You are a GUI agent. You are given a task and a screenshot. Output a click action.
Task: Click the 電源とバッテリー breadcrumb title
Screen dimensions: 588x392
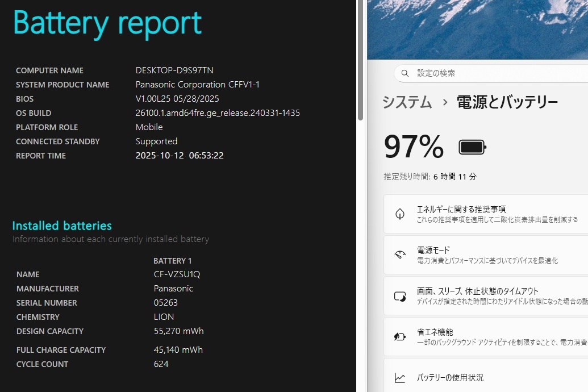tap(507, 102)
